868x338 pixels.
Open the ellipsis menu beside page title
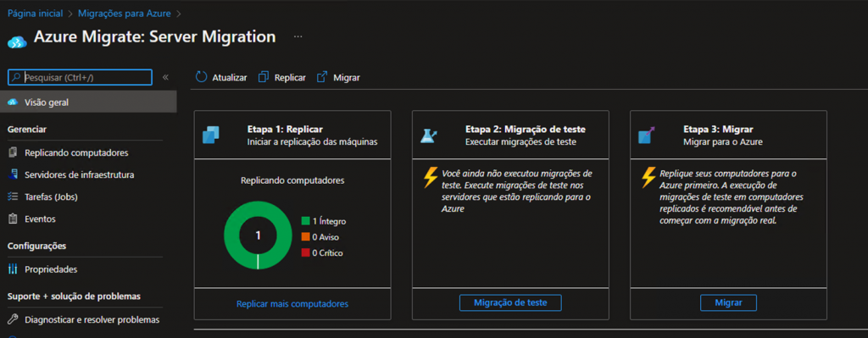click(298, 36)
